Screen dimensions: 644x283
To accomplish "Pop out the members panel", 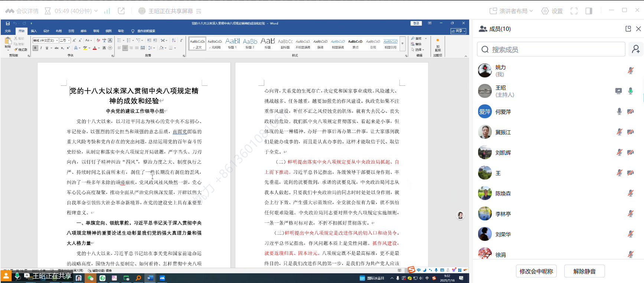I will coord(628,29).
